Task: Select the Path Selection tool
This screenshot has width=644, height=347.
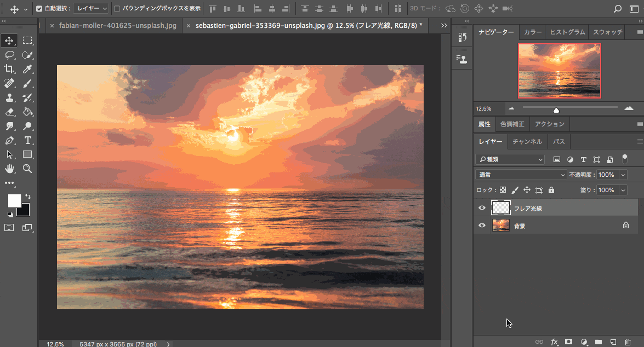Action: [x=9, y=155]
